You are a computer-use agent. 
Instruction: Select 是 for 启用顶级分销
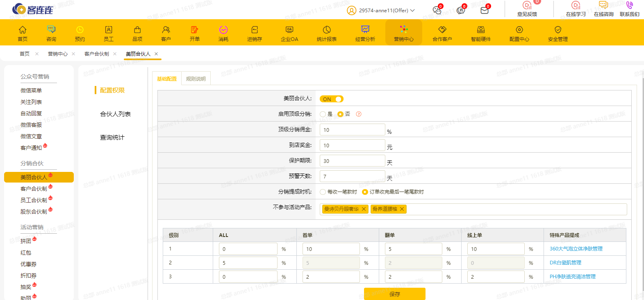pos(323,114)
